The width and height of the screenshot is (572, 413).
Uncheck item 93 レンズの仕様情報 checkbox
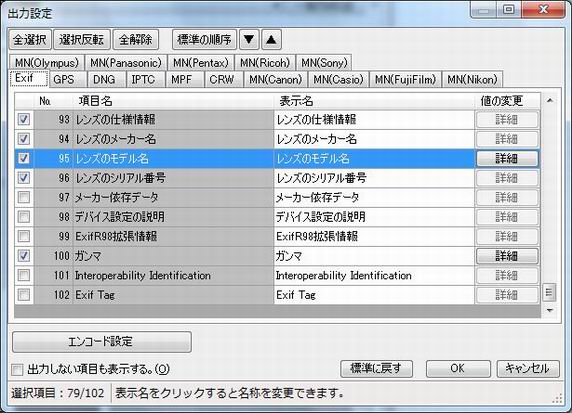(x=24, y=119)
